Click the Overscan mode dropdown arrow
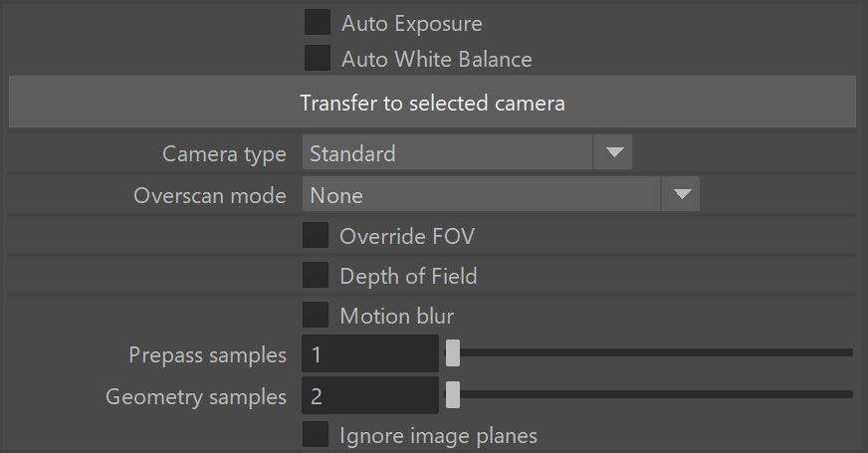Image resolution: width=868 pixels, height=453 pixels. click(681, 194)
